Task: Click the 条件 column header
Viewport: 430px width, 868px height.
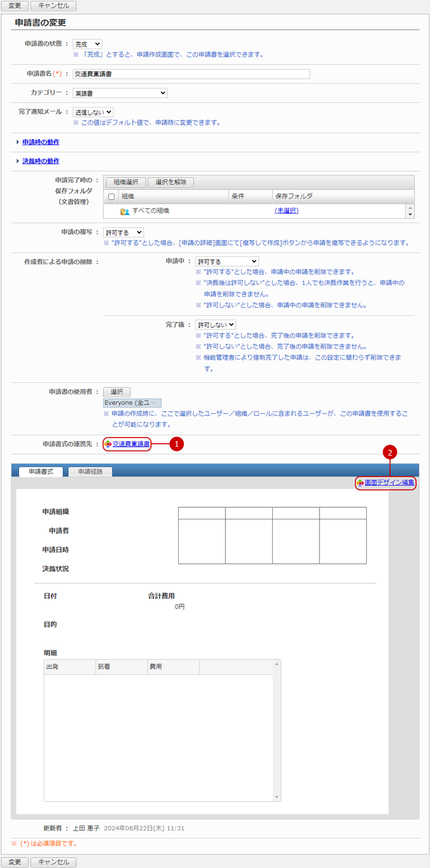Action: coord(250,197)
